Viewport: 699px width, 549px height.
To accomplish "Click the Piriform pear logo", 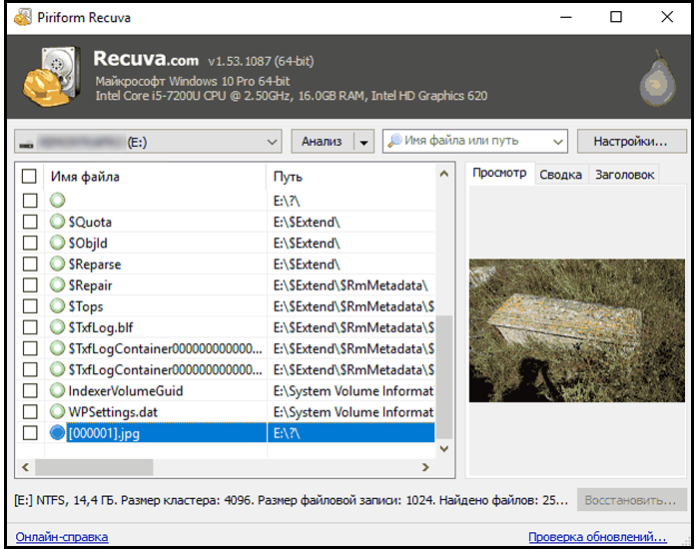I will pyautogui.click(x=658, y=79).
